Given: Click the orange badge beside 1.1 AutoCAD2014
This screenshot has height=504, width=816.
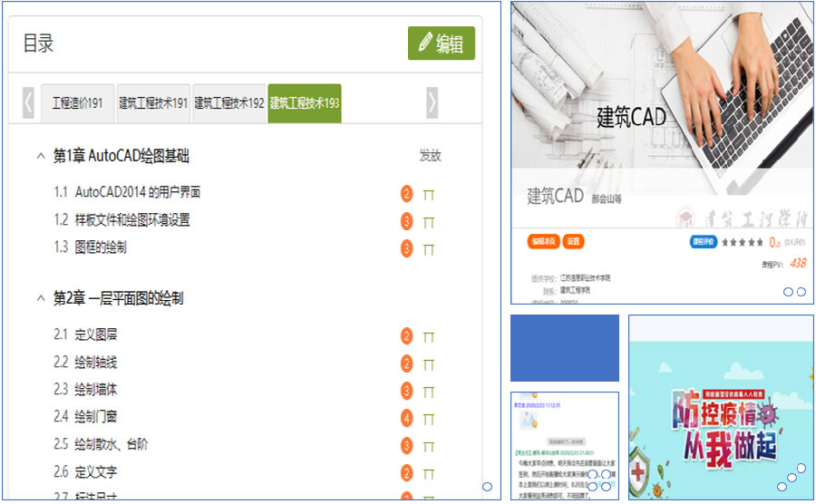Looking at the screenshot, I should tap(406, 194).
